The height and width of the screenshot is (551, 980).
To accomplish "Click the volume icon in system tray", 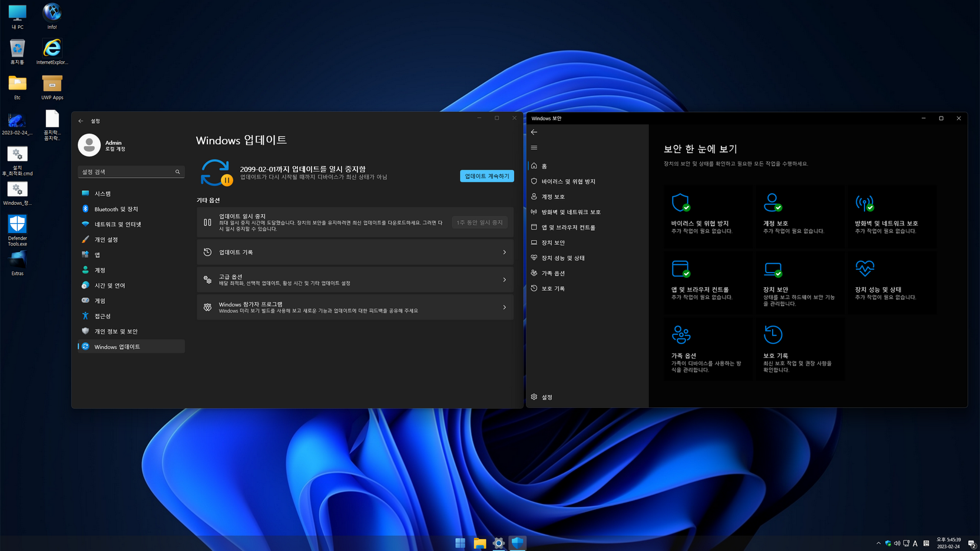I will coord(897,543).
